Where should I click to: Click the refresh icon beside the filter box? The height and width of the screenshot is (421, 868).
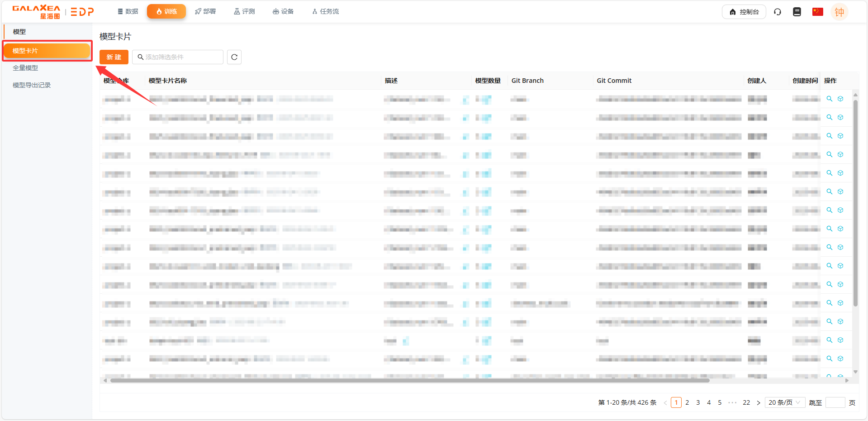pos(234,57)
